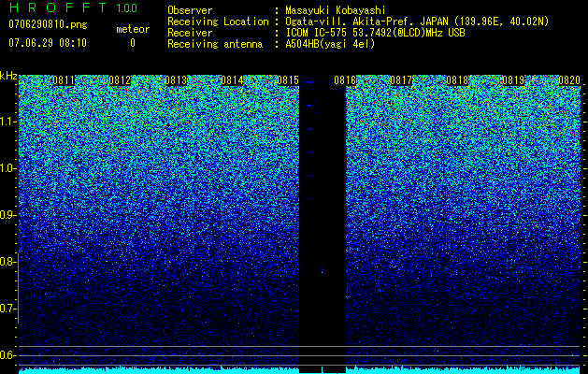
Task: Click the 1.0 frequency axis label
Action: [8, 168]
